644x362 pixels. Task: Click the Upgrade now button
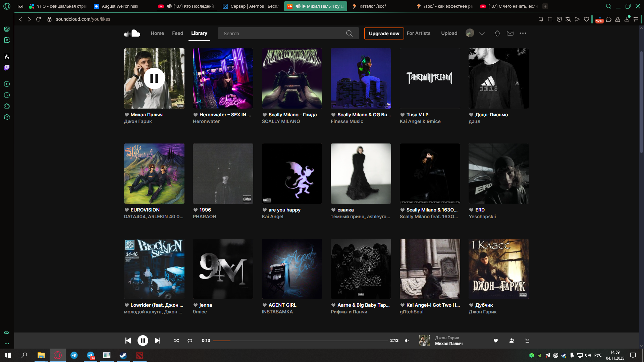pos(384,33)
